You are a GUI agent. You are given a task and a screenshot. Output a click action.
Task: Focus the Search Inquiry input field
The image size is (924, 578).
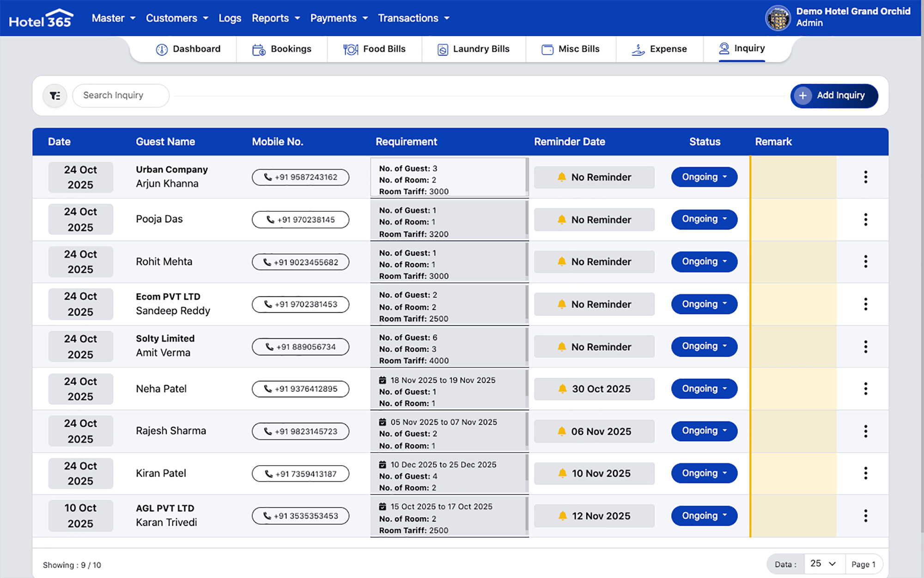click(x=121, y=96)
